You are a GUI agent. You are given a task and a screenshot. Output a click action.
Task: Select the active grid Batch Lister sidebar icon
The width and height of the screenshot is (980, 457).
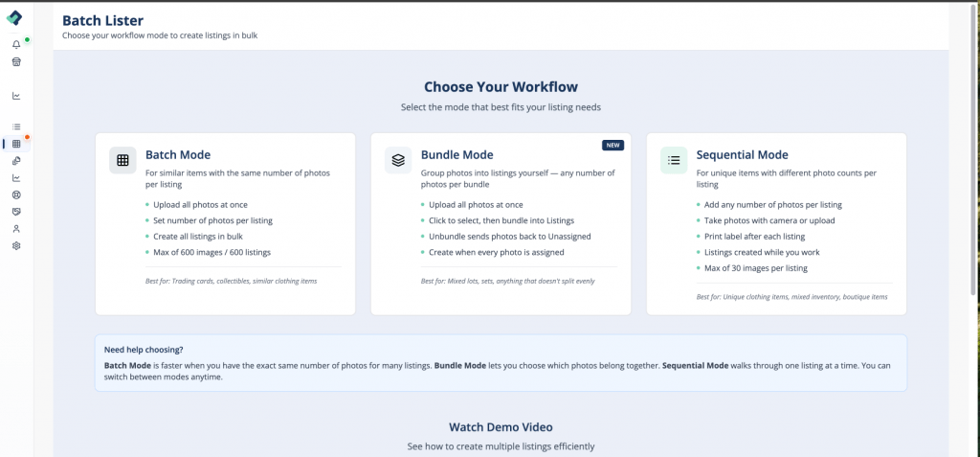(16, 144)
